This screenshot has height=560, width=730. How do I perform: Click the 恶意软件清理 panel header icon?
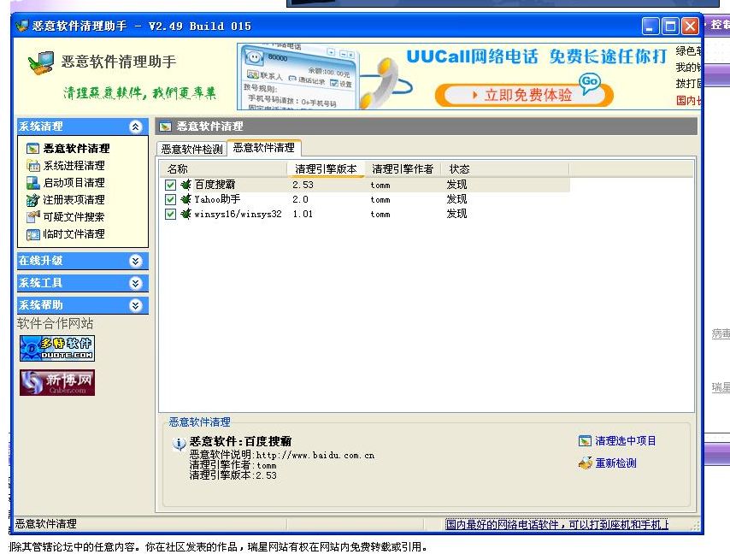(x=165, y=127)
